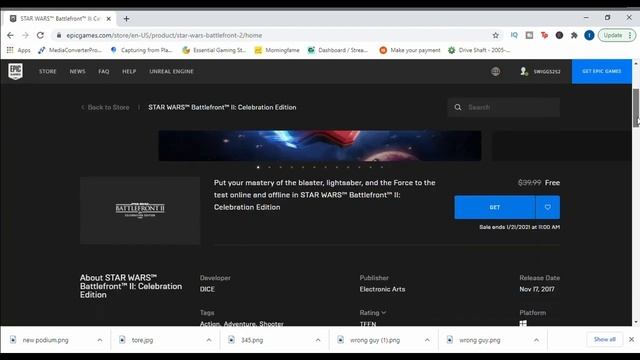
Task: Open the Extensions puzzle icon
Action: [x=574, y=36]
